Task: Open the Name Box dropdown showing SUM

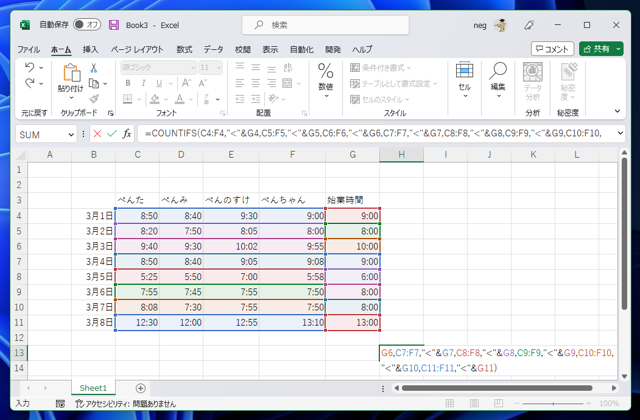Action: [x=71, y=135]
